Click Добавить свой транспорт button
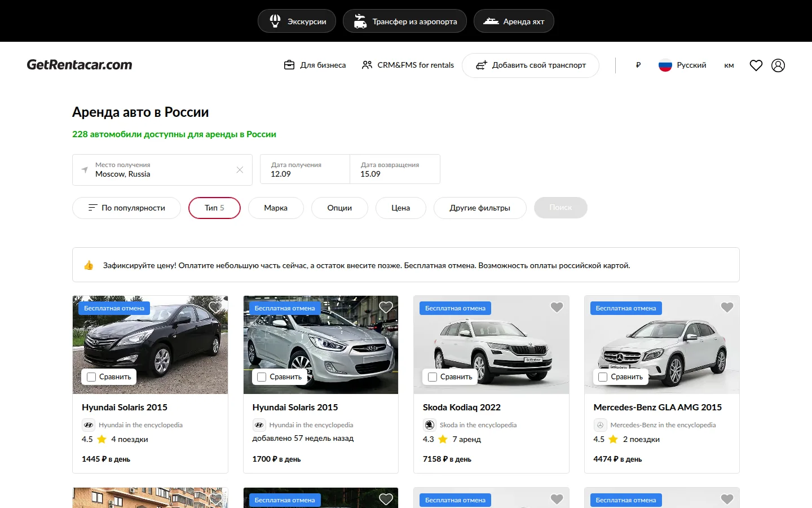 [531, 65]
